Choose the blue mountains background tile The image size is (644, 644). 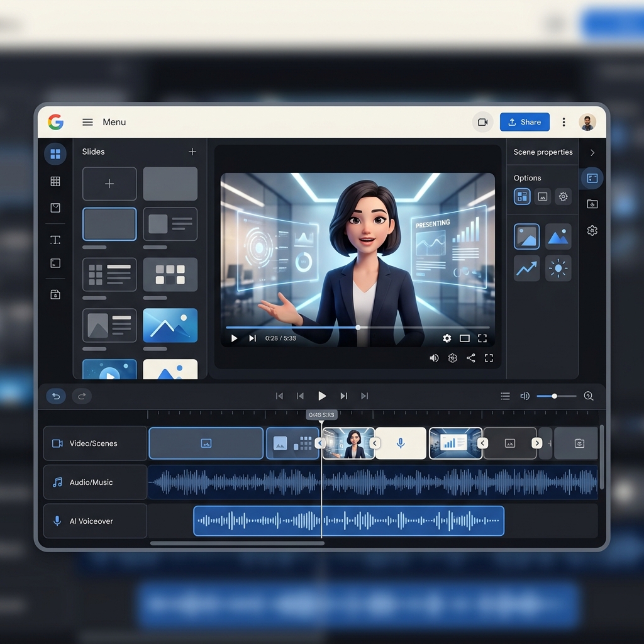[x=558, y=236]
